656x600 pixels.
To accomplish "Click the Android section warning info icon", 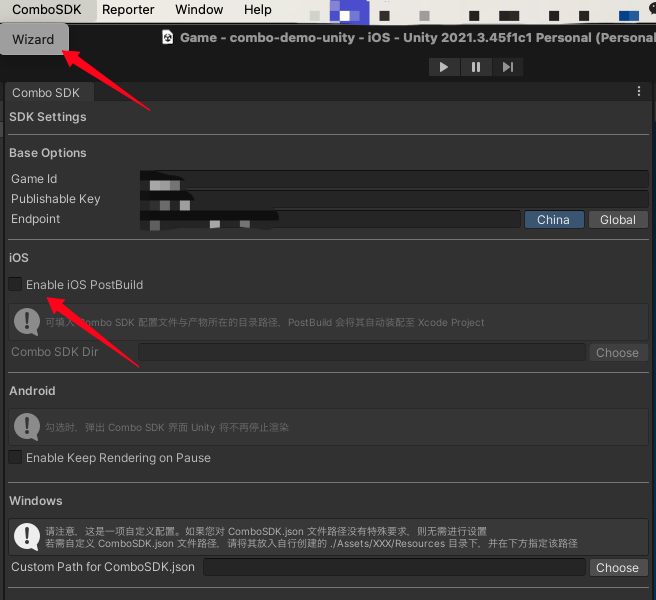I will pos(27,427).
